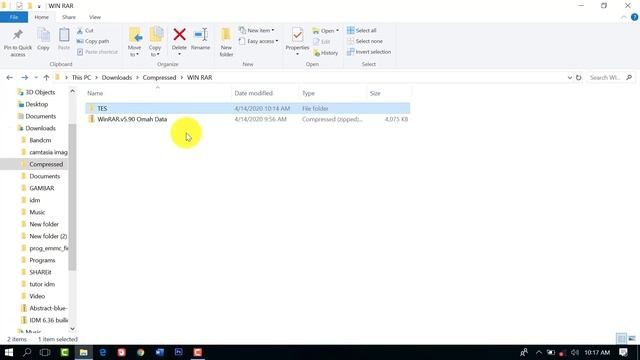
Task: Click the Properties checkmark icon
Action: pos(297,35)
